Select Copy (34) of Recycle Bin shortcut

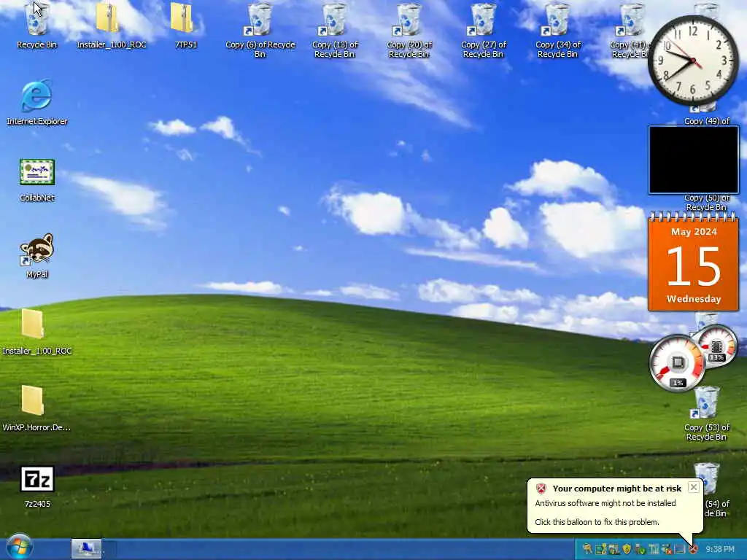557,30
